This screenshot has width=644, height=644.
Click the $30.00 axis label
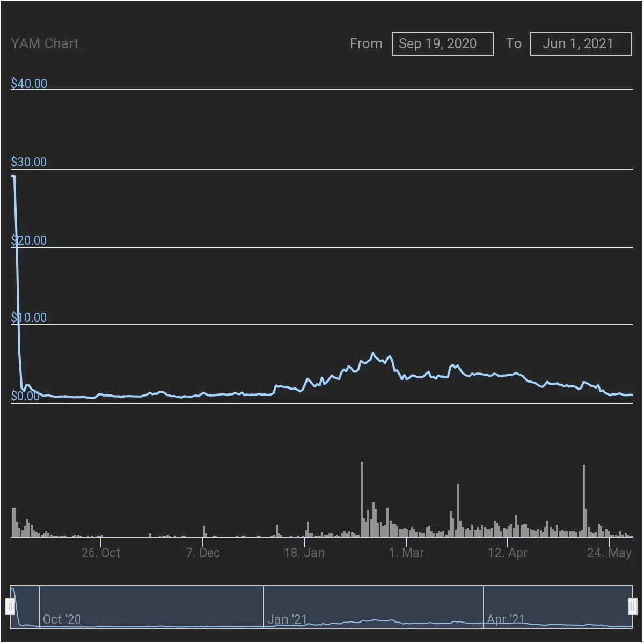point(29,162)
